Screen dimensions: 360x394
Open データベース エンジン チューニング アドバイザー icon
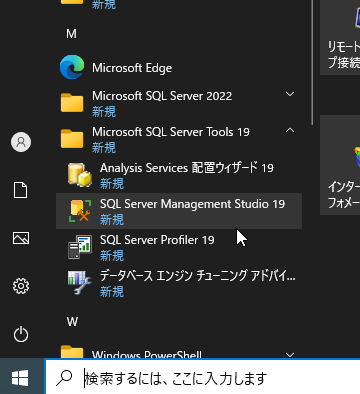pyautogui.click(x=80, y=283)
